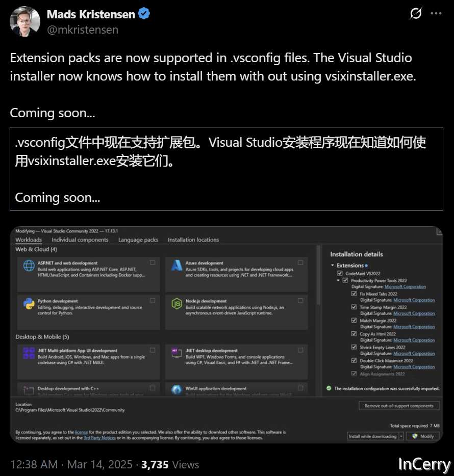This screenshot has height=476, width=454.
Task: Click the .NET MAUI workload icon
Action: point(29,353)
